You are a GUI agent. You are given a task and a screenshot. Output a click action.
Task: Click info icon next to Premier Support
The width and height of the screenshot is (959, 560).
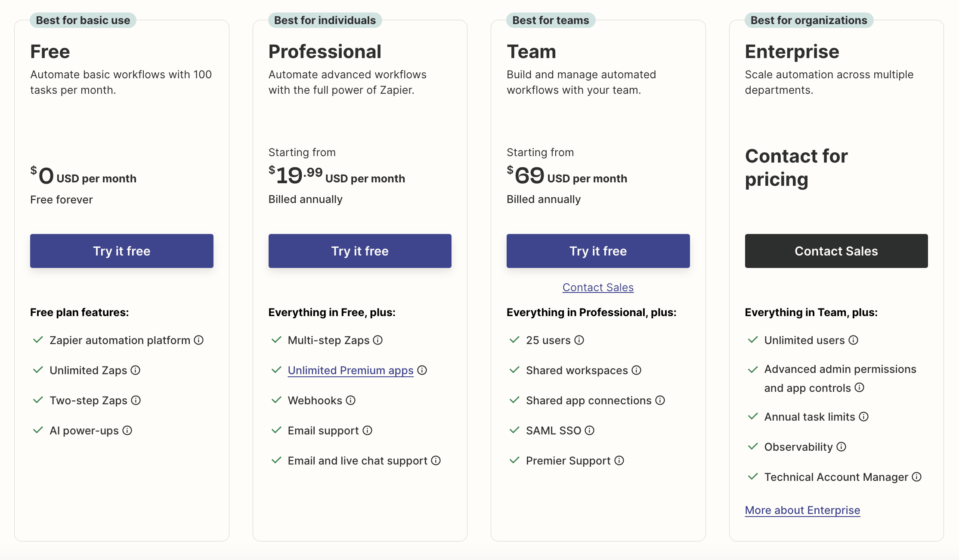619,461
